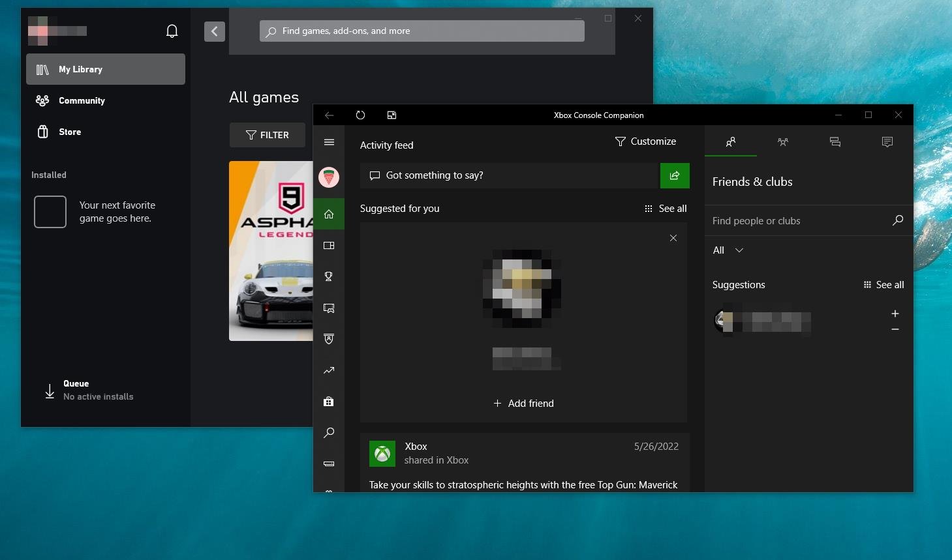
Task: Open notifications bell in Xbox app
Action: 172,31
